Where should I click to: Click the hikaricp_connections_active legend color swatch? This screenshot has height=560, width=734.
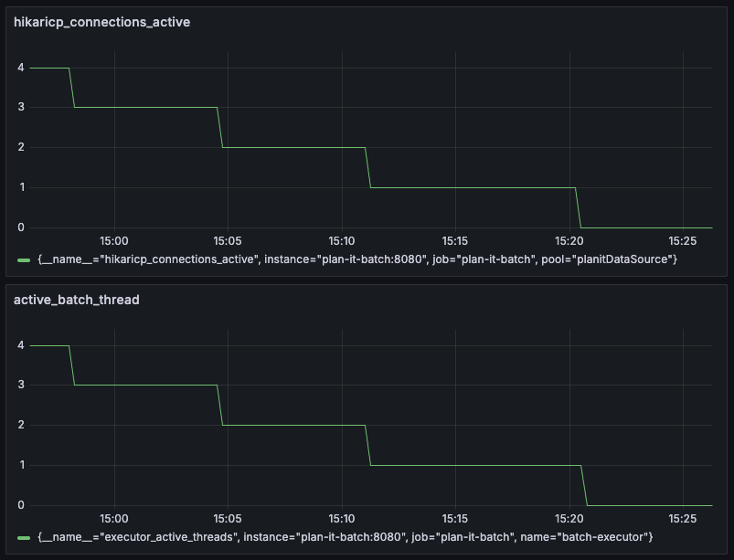point(24,260)
